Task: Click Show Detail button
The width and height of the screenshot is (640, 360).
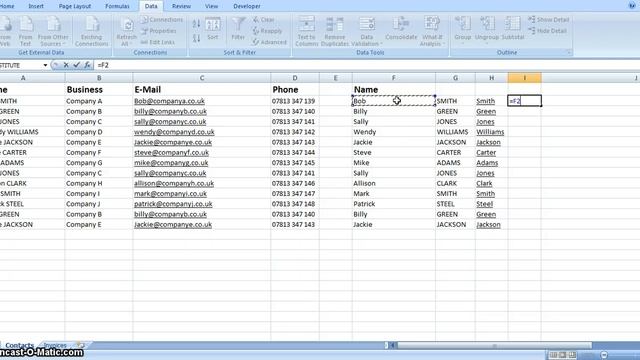Action: coord(549,20)
